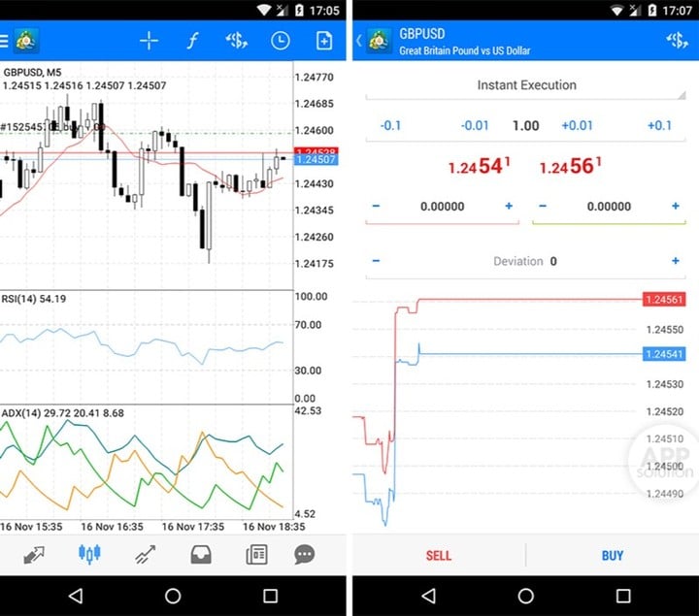Image resolution: width=699 pixels, height=616 pixels.
Task: Open the News tab icon
Action: 256,555
